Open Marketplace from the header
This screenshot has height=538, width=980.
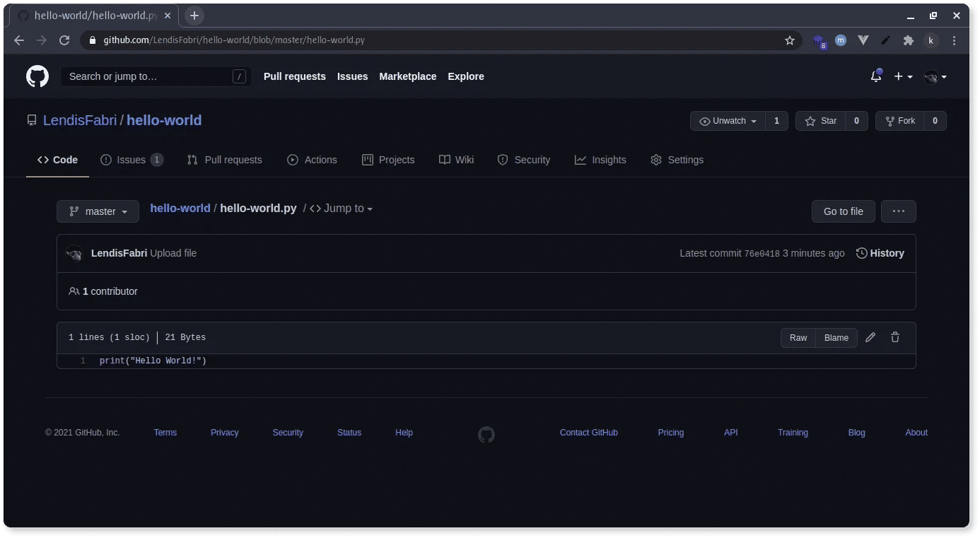408,76
